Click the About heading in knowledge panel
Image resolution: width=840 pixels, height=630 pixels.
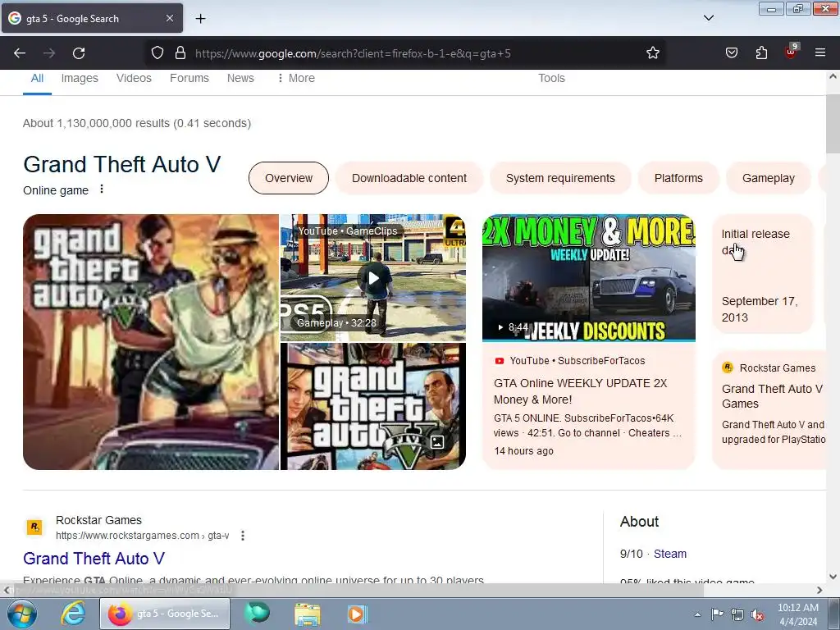click(x=639, y=521)
